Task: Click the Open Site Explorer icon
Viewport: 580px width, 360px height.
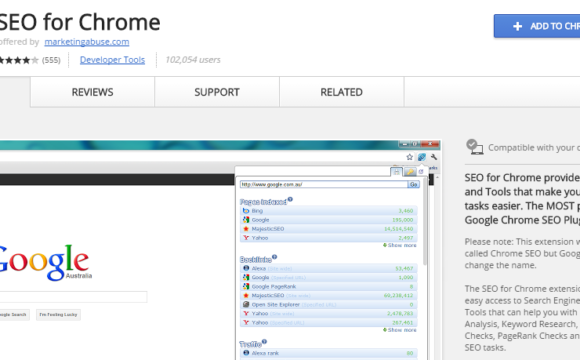Action: [246, 305]
